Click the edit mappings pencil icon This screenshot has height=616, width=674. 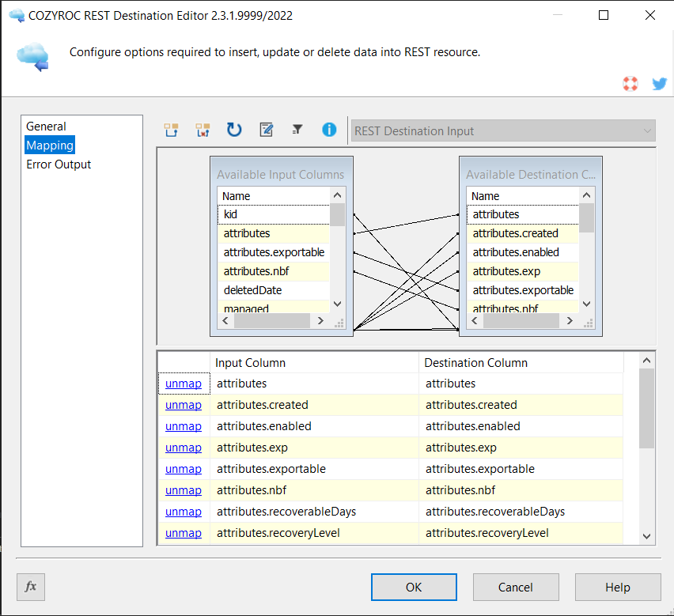point(267,130)
